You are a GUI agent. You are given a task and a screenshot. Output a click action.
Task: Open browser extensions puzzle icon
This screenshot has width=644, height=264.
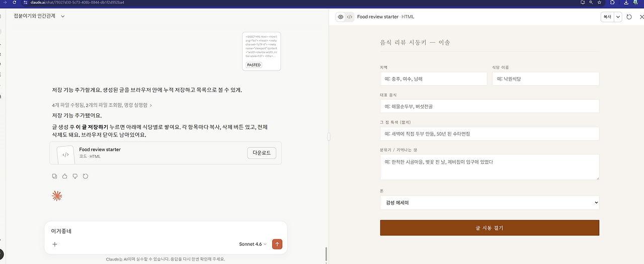click(612, 3)
